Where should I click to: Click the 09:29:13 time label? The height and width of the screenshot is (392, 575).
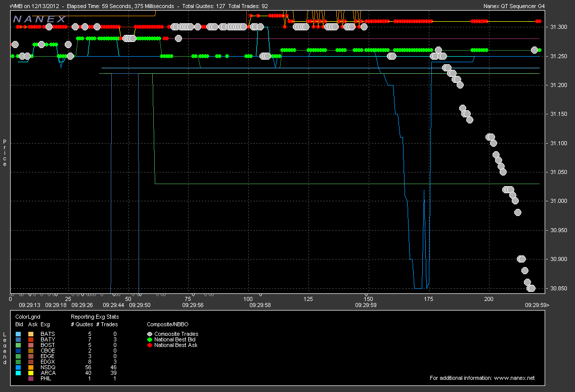pyautogui.click(x=30, y=305)
